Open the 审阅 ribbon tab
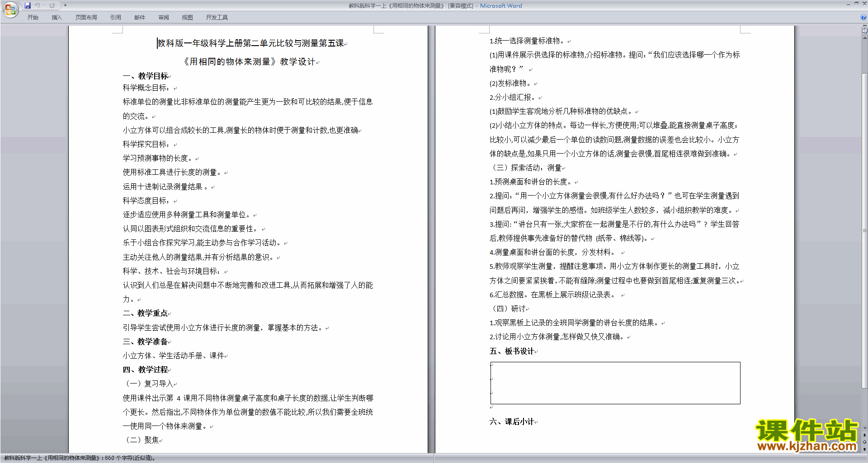The height and width of the screenshot is (463, 868). [x=164, y=18]
